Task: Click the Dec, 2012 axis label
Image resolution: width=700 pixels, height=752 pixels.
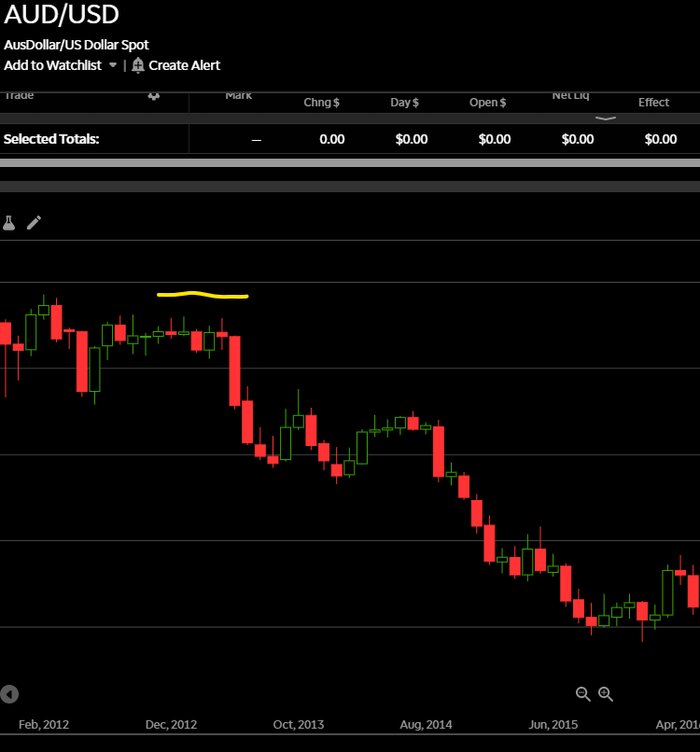Action: coord(172,724)
